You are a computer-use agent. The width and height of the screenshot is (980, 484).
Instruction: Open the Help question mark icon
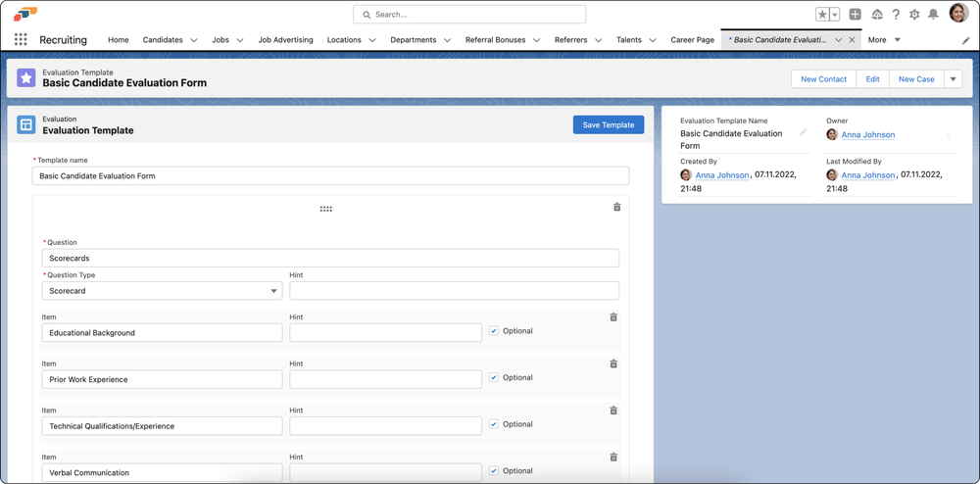(x=896, y=15)
